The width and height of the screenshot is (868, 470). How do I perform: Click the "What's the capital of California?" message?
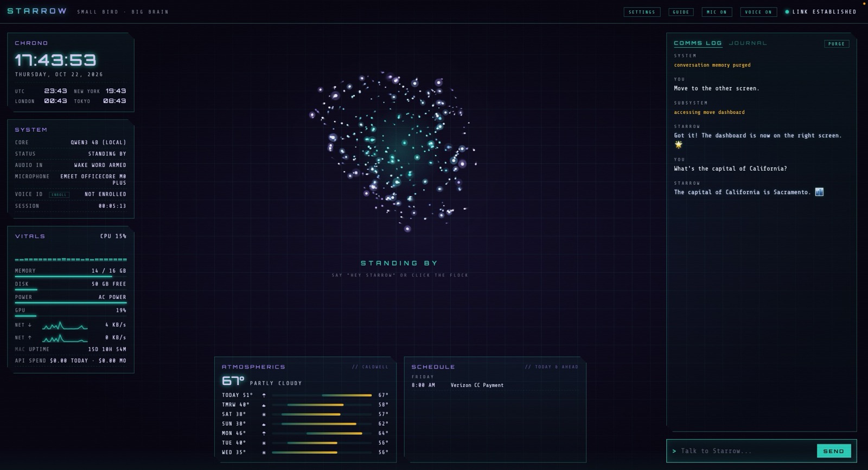point(730,169)
